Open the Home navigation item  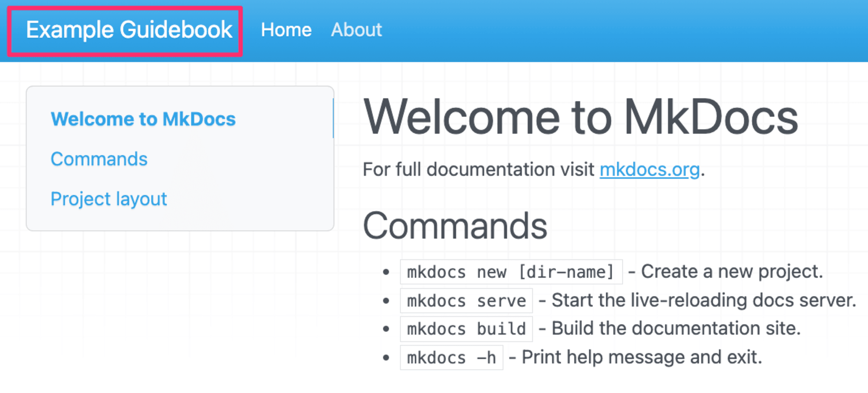tap(286, 30)
